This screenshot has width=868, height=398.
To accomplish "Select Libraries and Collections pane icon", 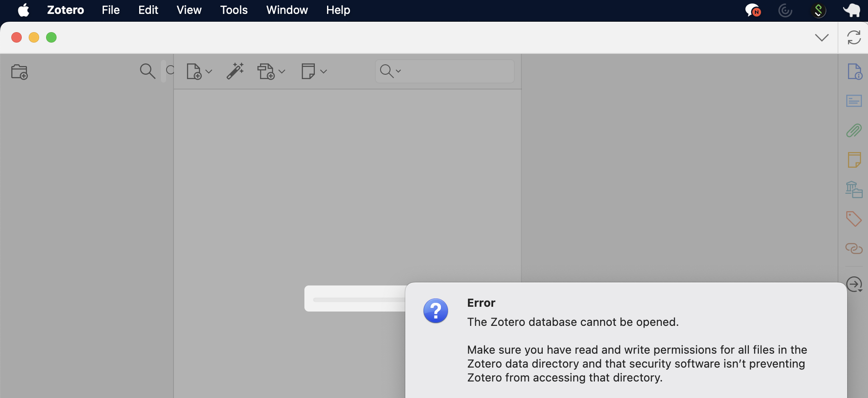I will 854,189.
